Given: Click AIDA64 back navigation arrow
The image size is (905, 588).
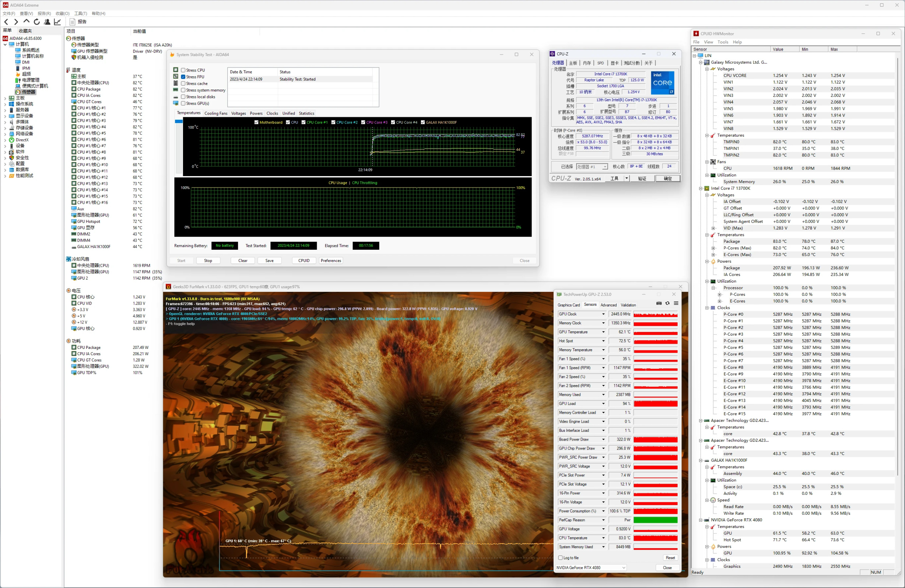Looking at the screenshot, I should 6,22.
